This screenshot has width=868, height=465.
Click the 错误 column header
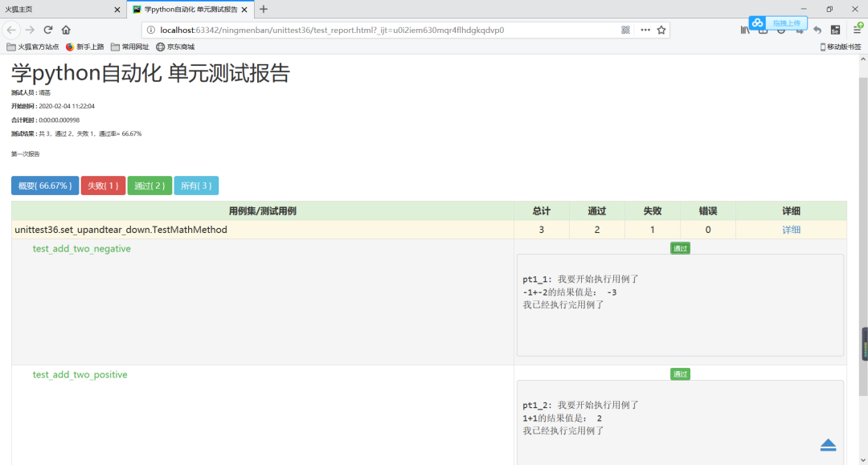707,211
